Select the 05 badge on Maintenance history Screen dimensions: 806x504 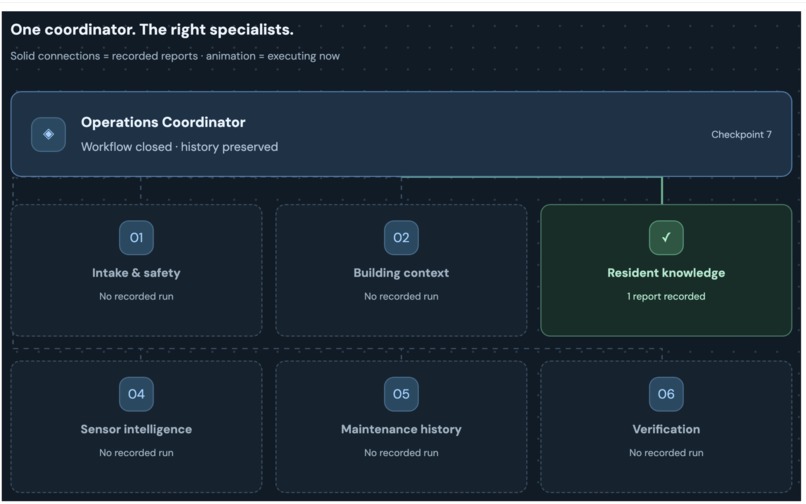[x=401, y=394]
